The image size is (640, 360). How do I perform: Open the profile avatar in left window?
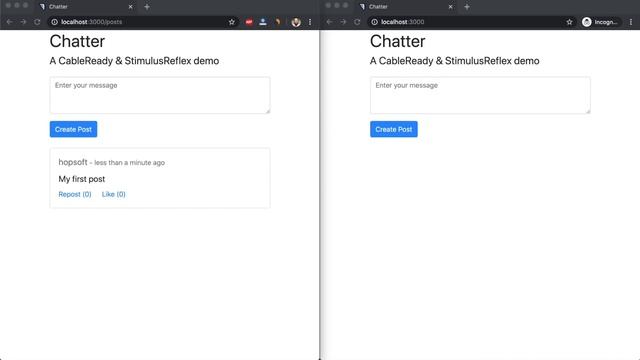296,22
